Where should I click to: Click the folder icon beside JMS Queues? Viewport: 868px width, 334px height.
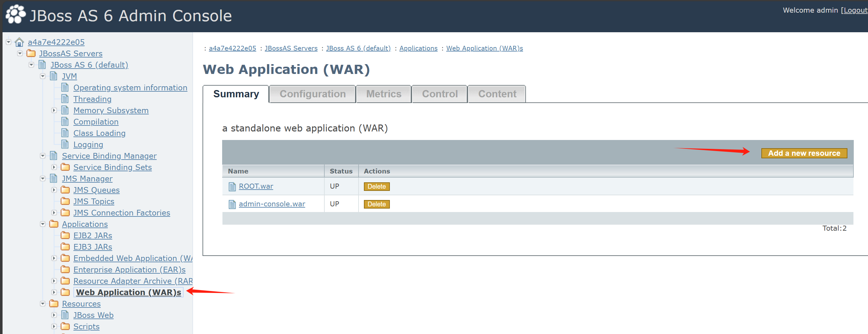coord(65,190)
